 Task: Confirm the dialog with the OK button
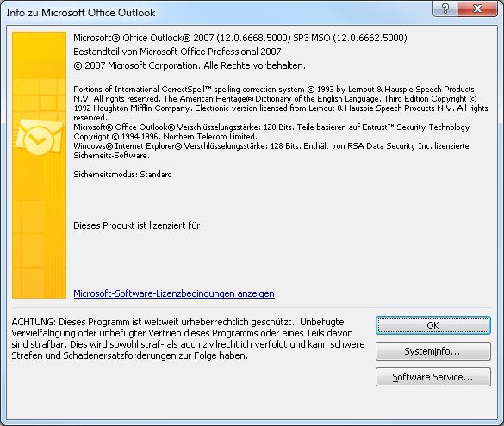433,325
